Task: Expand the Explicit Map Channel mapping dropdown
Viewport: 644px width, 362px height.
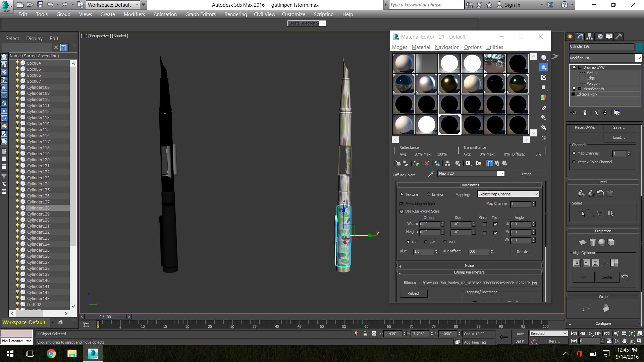Action: pyautogui.click(x=536, y=194)
